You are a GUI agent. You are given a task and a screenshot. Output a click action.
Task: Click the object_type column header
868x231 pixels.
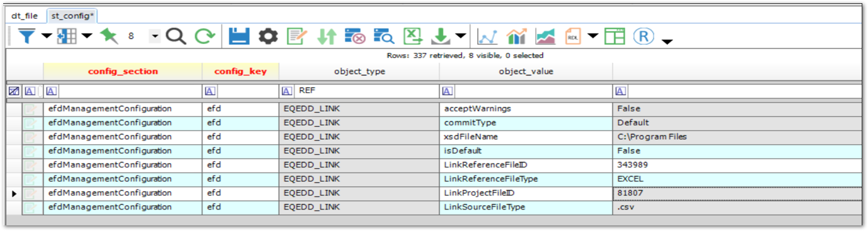359,71
